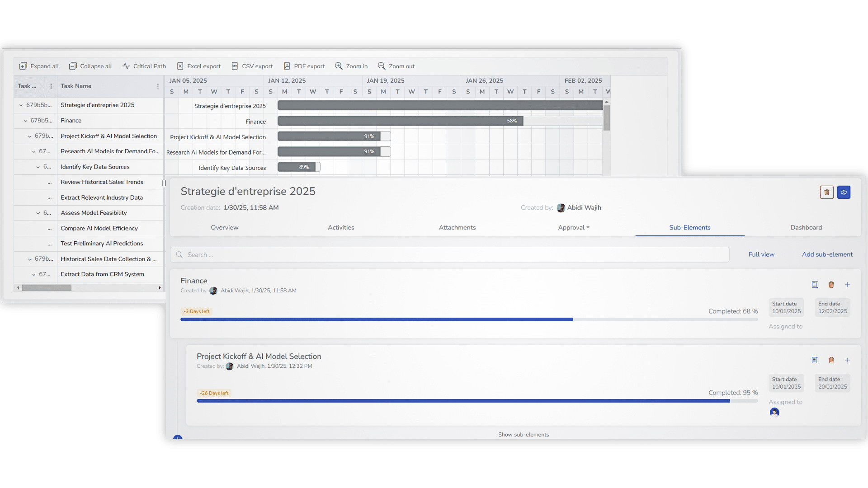Open the Approval dropdown tab
Viewport: 868px width, 488px height.
(573, 228)
